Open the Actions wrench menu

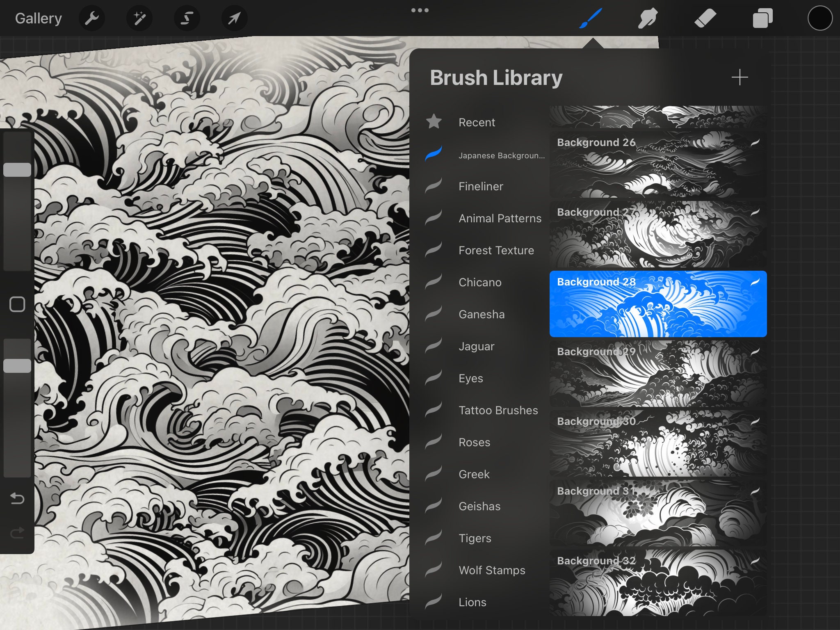point(91,18)
